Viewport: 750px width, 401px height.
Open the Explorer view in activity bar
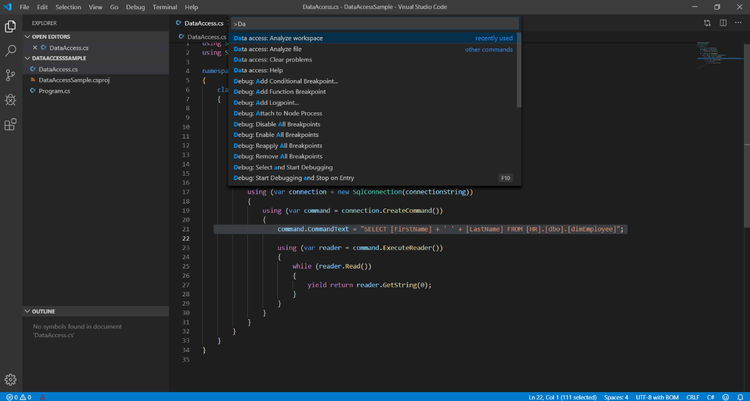11,25
